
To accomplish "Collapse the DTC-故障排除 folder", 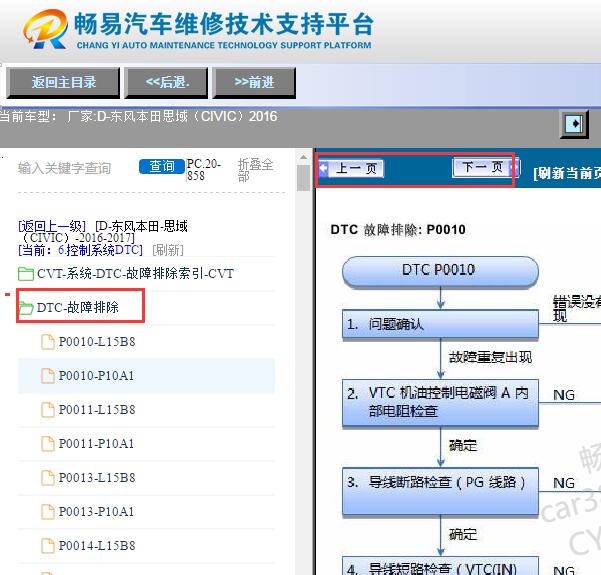I will [x=77, y=307].
